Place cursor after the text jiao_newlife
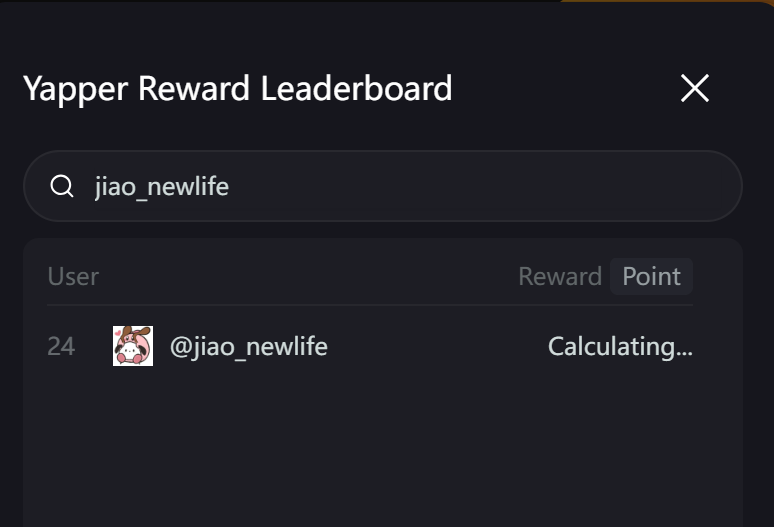Image resolution: width=774 pixels, height=527 pixels. 231,186
